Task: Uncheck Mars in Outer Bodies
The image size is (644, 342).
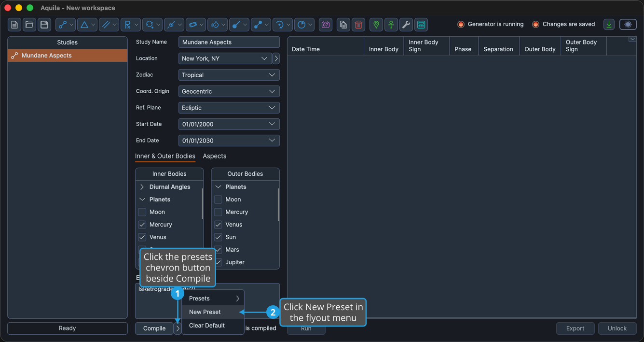Action: coord(218,250)
